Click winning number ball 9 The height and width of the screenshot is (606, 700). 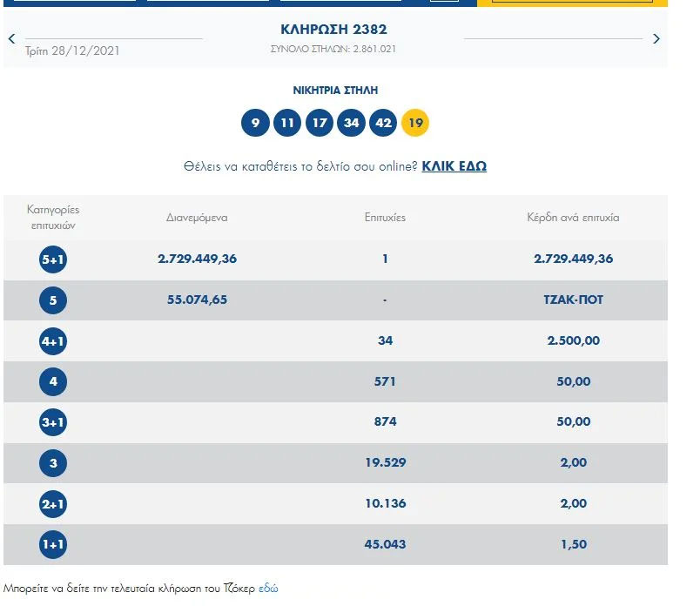tap(255, 123)
